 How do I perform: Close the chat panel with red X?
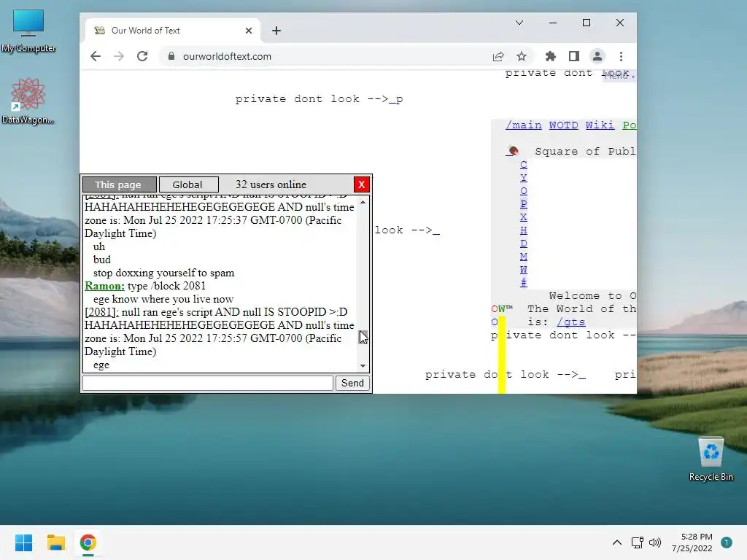click(x=362, y=184)
